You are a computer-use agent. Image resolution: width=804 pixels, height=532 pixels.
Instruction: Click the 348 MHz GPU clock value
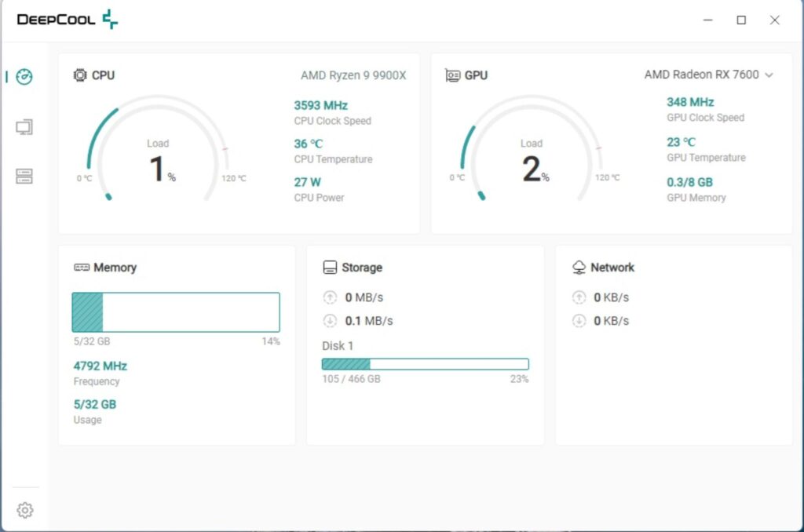(x=690, y=103)
